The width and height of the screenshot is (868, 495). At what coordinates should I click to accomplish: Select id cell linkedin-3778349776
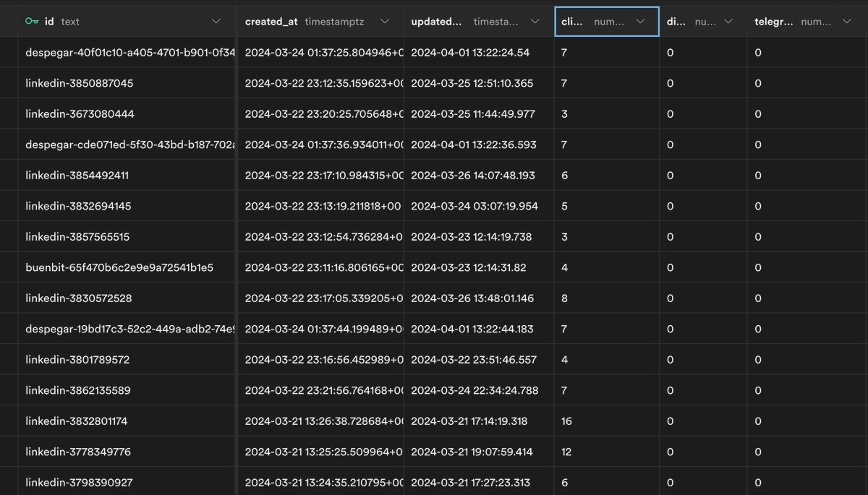point(127,452)
